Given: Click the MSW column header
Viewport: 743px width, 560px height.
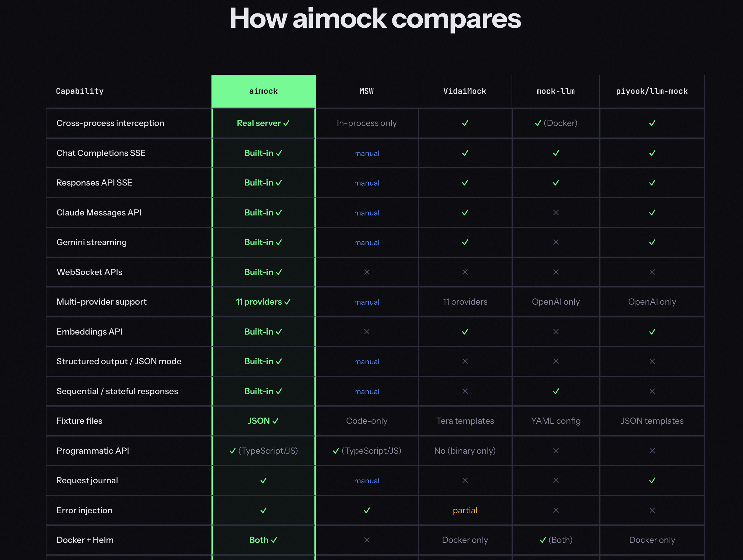Looking at the screenshot, I should tap(367, 91).
